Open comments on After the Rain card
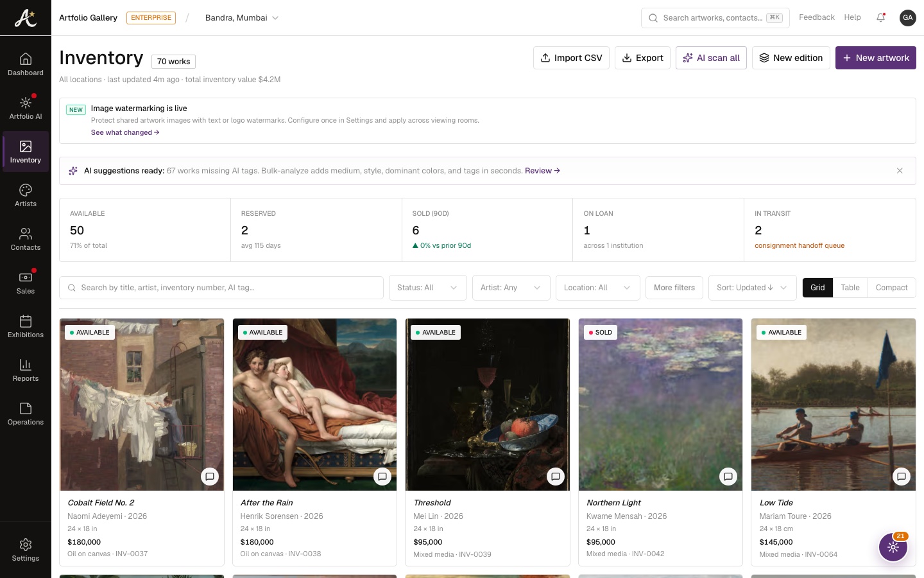The image size is (924, 578). tap(382, 477)
